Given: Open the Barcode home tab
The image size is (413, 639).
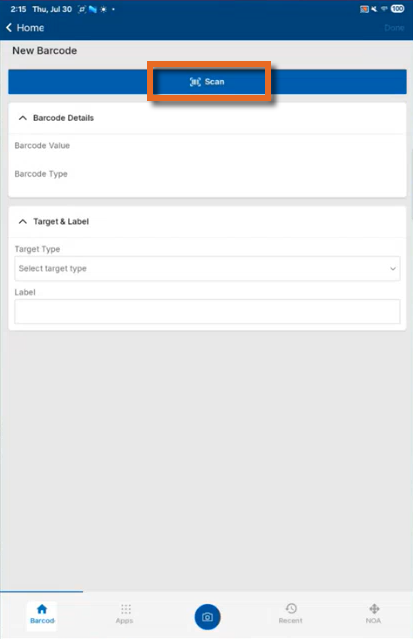Looking at the screenshot, I should (42, 615).
